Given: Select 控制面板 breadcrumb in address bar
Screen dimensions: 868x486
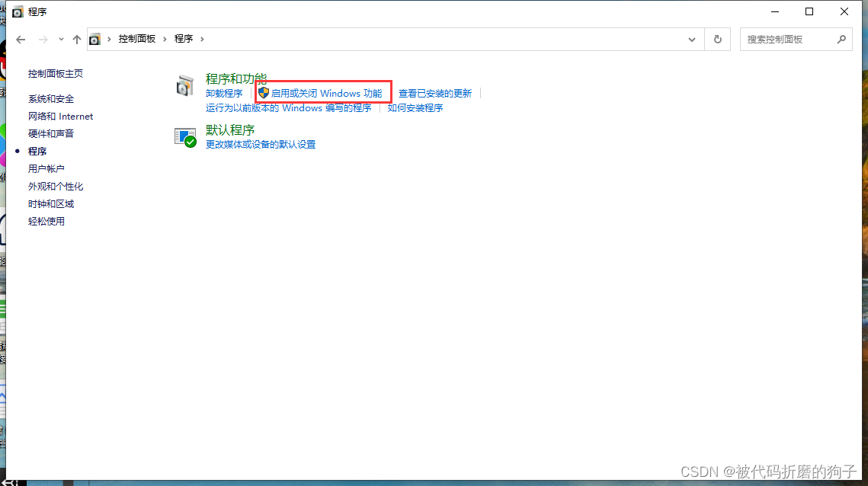Looking at the screenshot, I should coord(136,39).
